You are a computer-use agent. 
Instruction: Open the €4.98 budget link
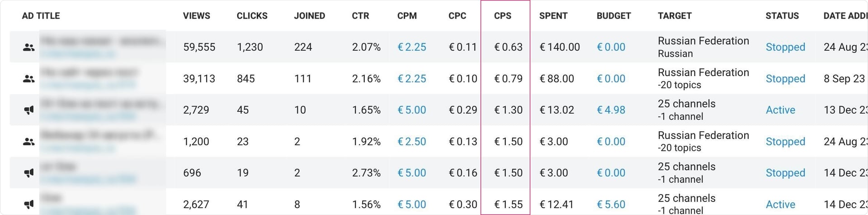pyautogui.click(x=611, y=110)
